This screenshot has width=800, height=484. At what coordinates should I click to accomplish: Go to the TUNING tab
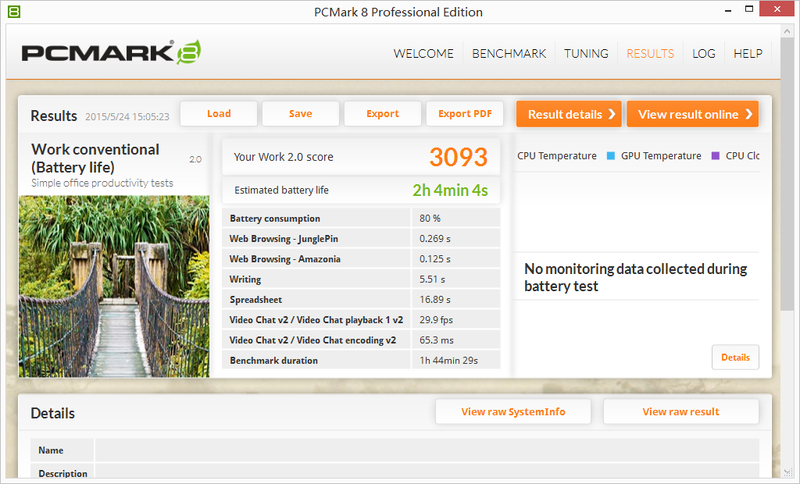click(x=586, y=54)
